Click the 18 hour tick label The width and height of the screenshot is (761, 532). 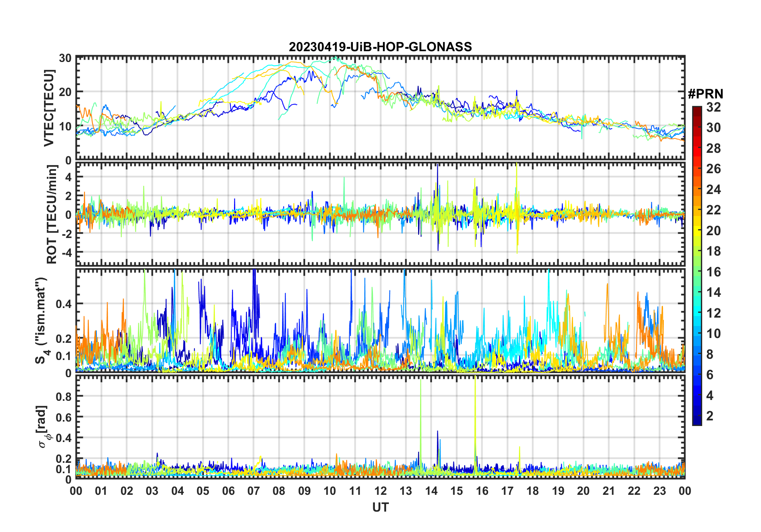pos(533,491)
